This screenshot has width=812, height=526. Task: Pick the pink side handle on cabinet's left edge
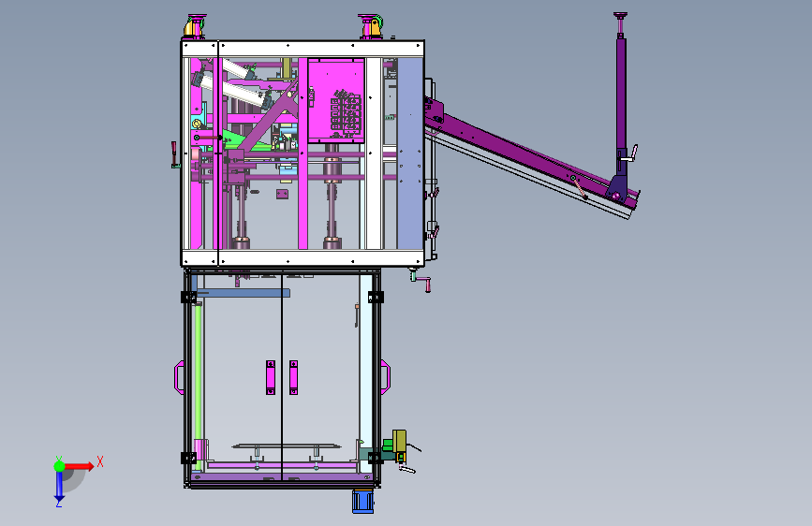point(179,377)
